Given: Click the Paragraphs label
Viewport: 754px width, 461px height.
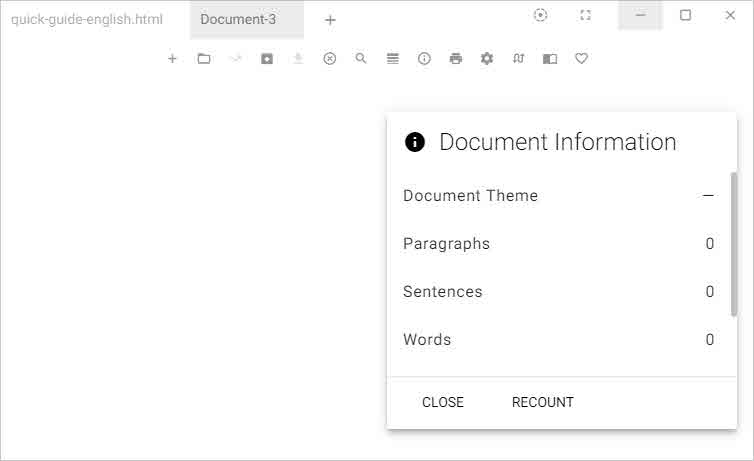Looking at the screenshot, I should 446,244.
